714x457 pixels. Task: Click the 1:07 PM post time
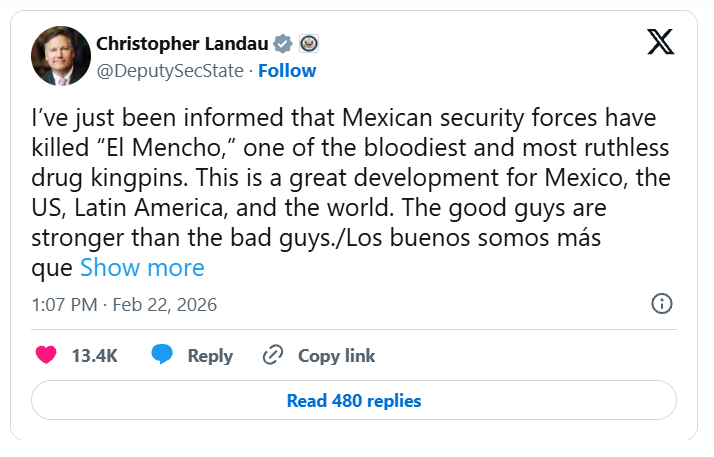click(x=63, y=304)
